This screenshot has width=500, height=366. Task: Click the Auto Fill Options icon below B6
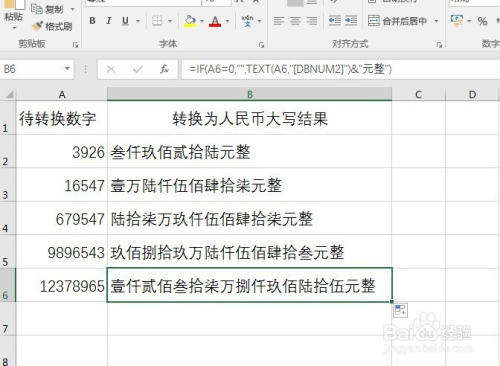[400, 310]
